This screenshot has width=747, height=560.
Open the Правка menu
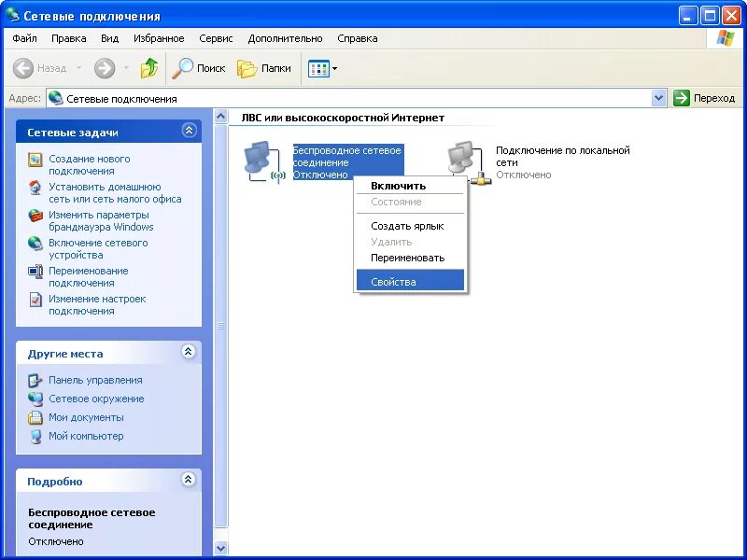[x=68, y=38]
